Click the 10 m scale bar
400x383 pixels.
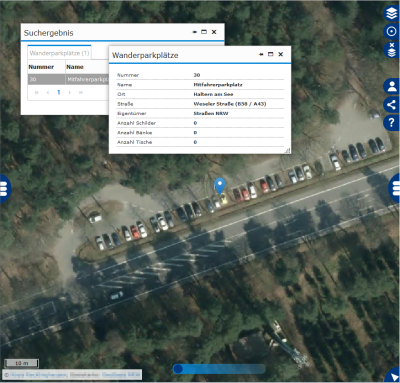point(22,363)
